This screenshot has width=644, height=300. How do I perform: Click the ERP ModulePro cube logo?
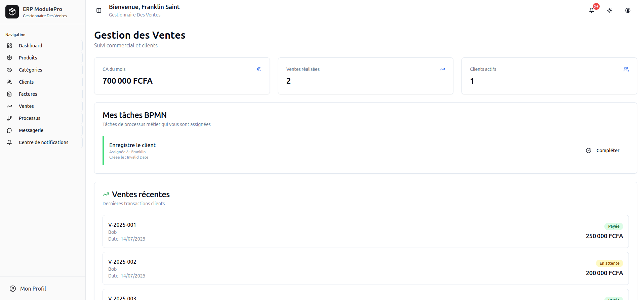12,12
